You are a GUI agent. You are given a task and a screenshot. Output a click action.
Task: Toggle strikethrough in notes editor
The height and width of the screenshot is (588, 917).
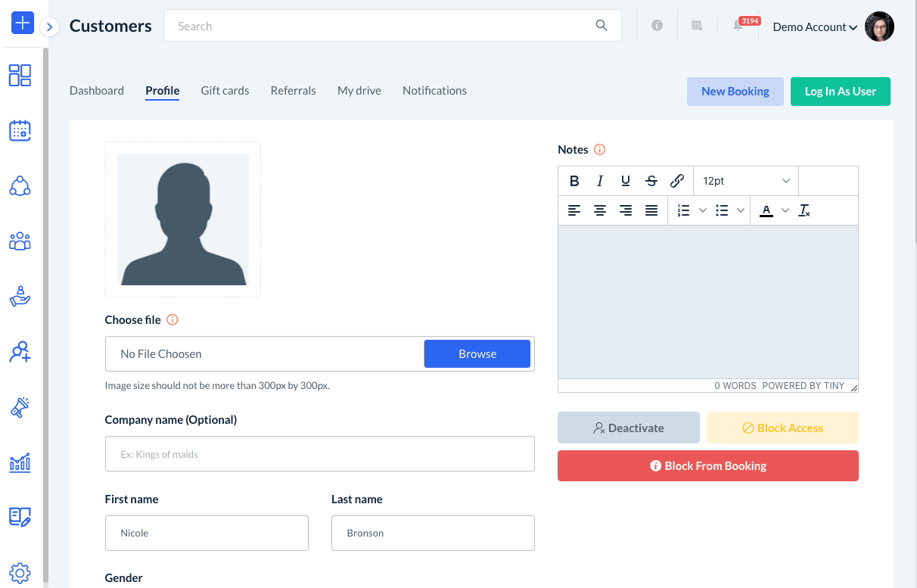(651, 181)
